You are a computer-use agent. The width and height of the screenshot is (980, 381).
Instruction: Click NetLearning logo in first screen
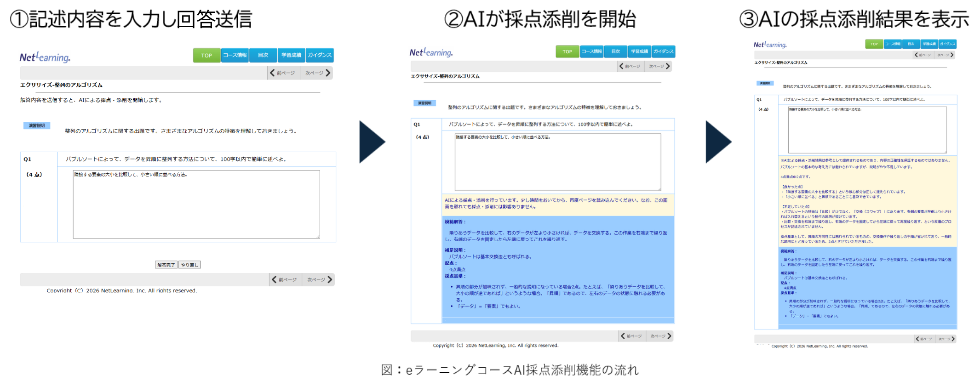click(45, 57)
